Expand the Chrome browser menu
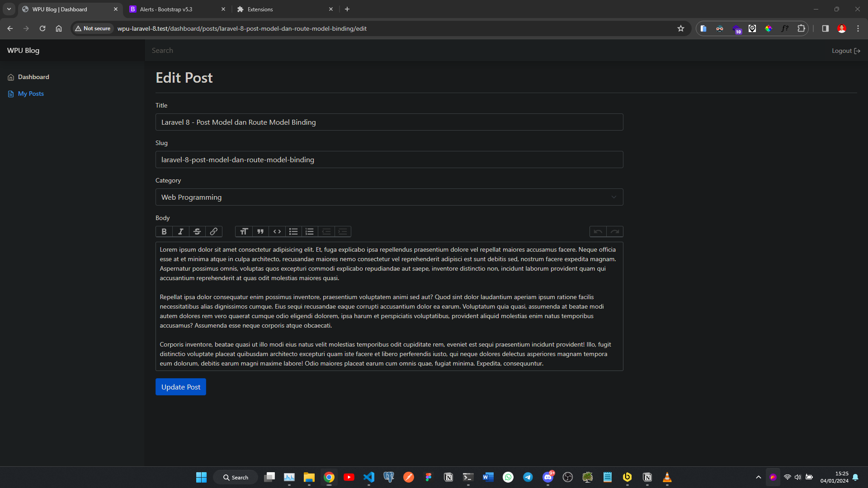Image resolution: width=868 pixels, height=488 pixels. click(x=858, y=28)
